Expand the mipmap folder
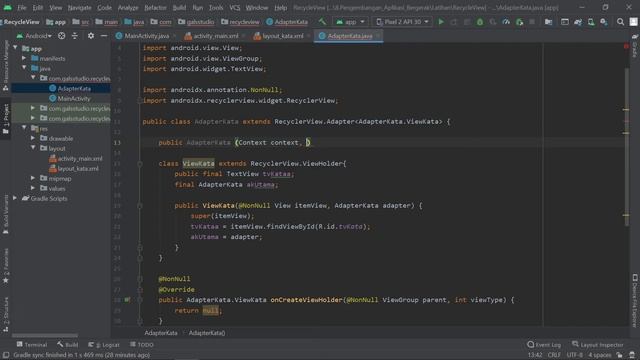This screenshot has width=640, height=360. (x=33, y=178)
